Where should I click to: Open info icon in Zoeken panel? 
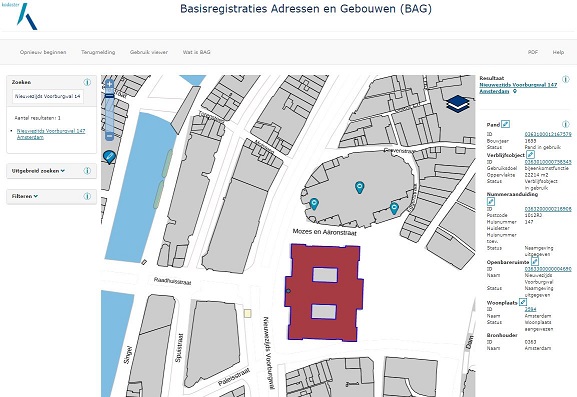tap(87, 82)
